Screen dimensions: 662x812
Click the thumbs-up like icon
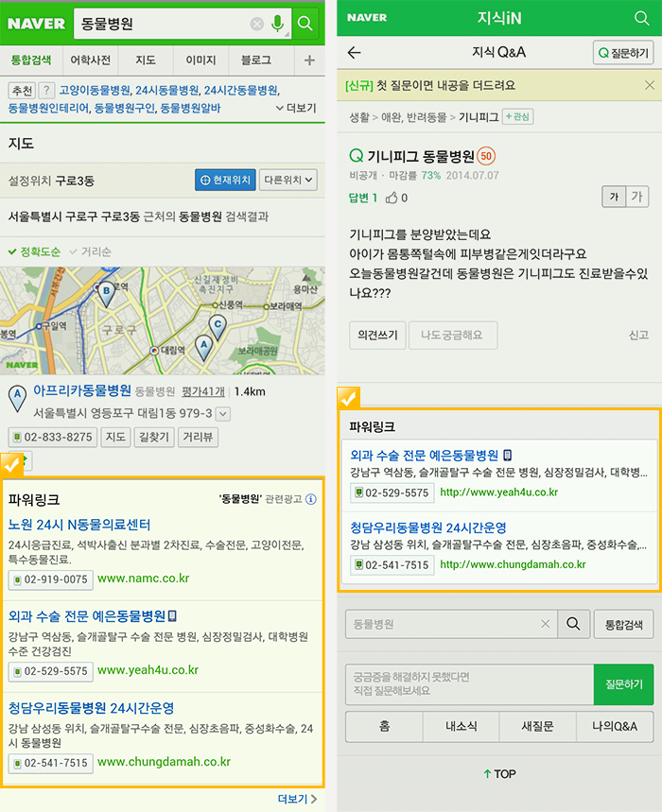pyautogui.click(x=392, y=198)
